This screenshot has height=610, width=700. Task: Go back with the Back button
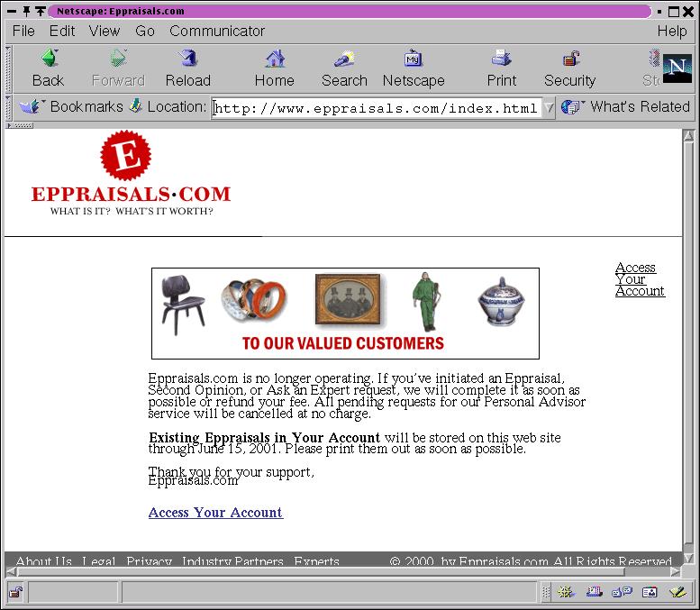[49, 68]
